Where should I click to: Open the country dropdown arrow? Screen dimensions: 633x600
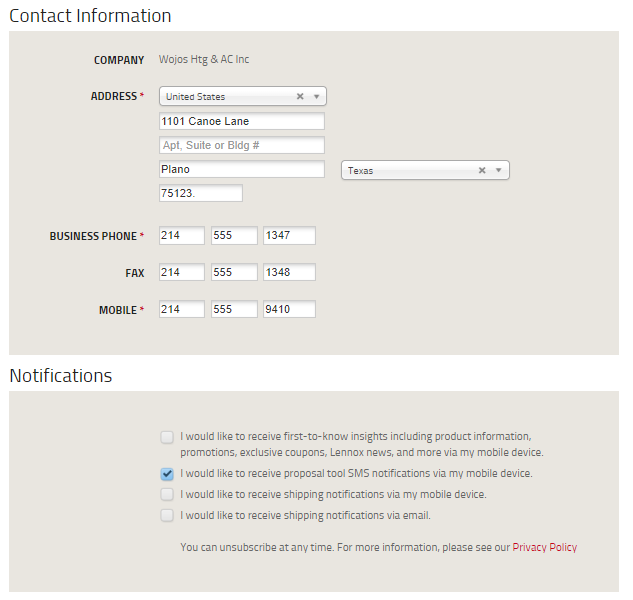(316, 97)
